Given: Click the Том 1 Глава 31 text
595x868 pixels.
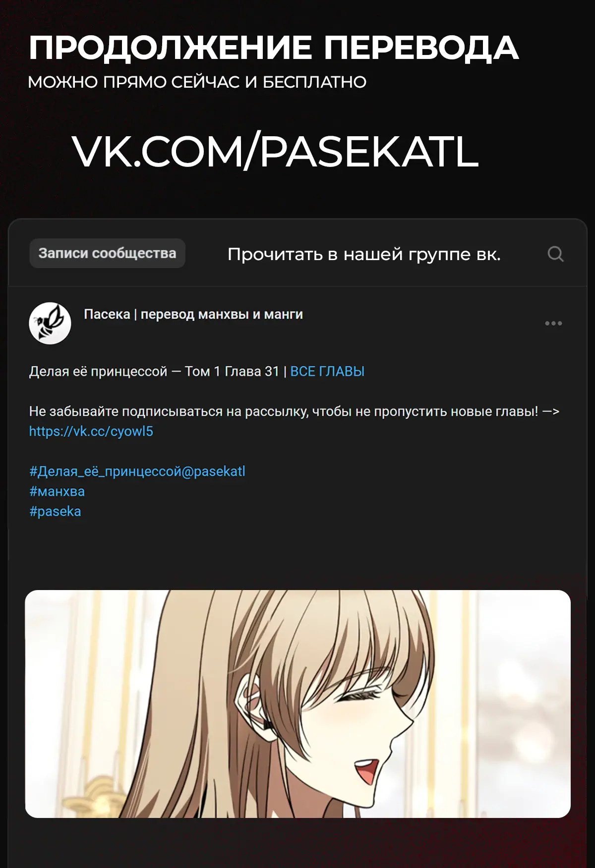Looking at the screenshot, I should (232, 372).
